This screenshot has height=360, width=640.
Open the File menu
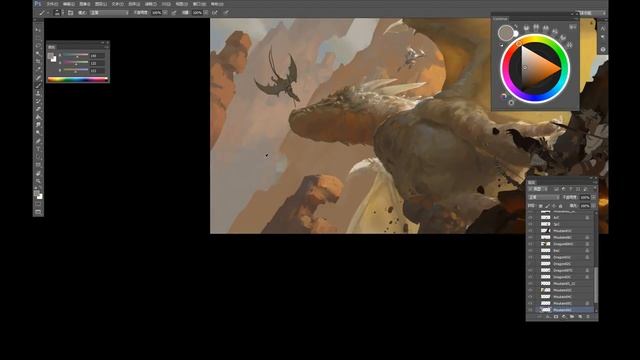(x=52, y=4)
